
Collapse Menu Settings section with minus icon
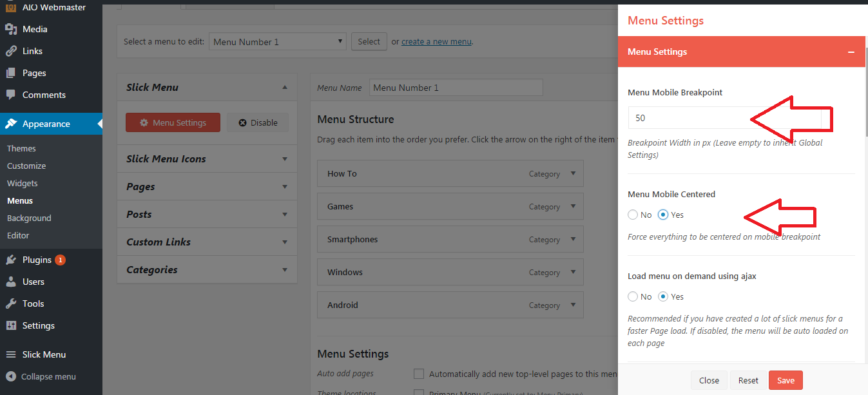click(x=851, y=52)
